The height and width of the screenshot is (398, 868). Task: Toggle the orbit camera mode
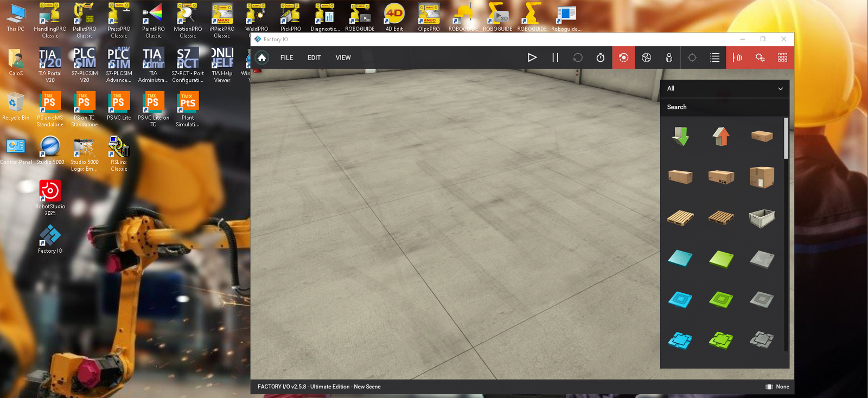pos(624,57)
